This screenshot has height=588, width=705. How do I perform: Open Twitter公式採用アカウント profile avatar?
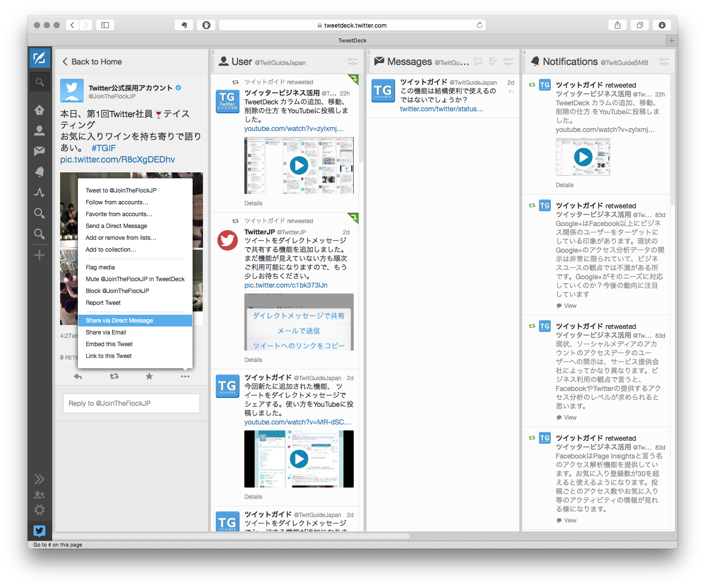(x=72, y=91)
